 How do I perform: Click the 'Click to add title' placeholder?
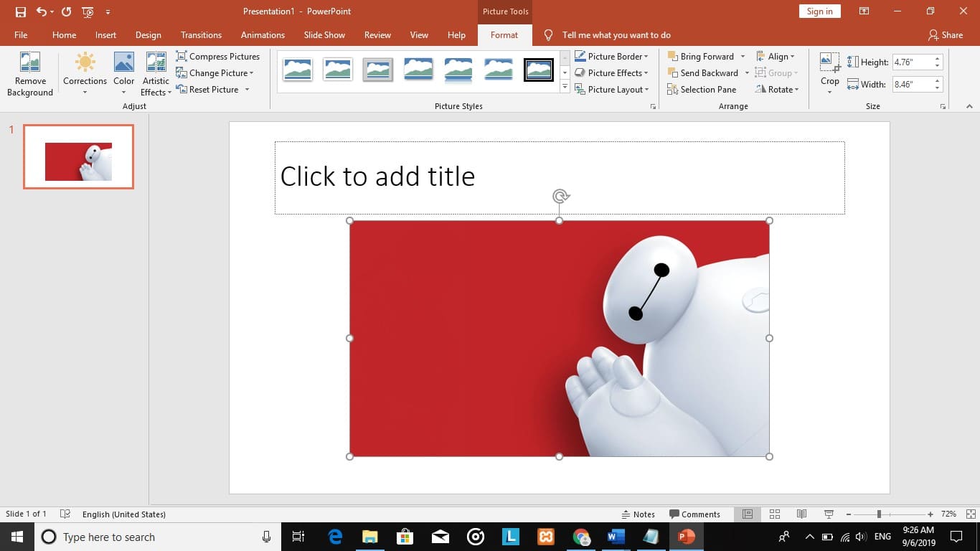tap(560, 177)
